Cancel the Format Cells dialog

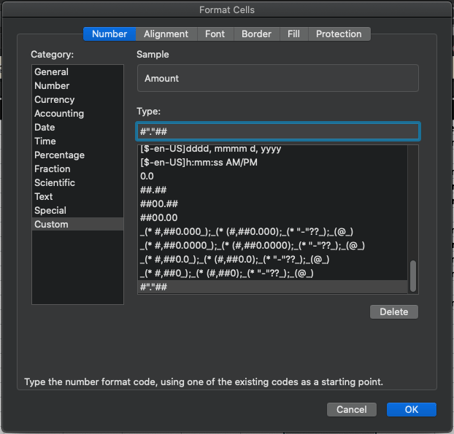click(x=352, y=409)
